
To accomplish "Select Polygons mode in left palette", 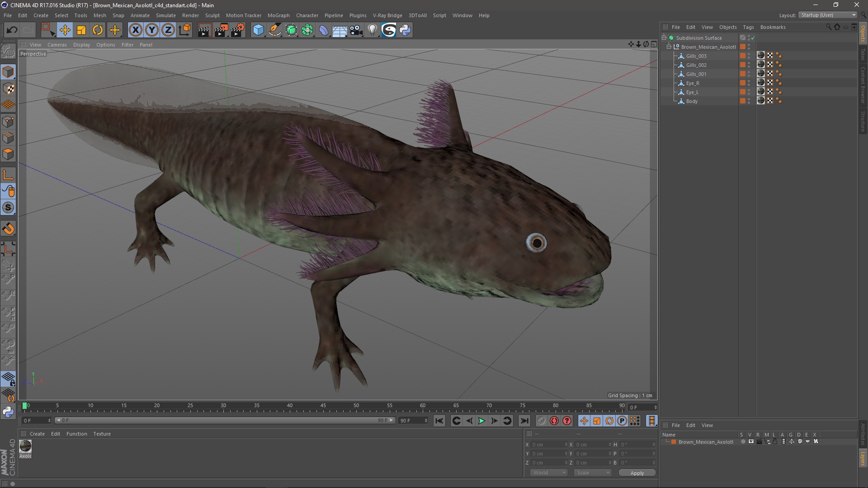I will click(8, 154).
